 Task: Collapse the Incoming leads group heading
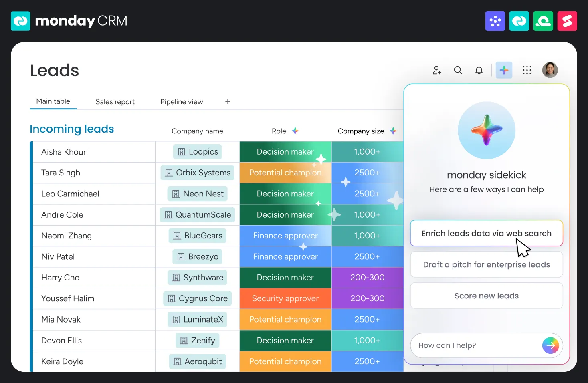[x=72, y=129]
